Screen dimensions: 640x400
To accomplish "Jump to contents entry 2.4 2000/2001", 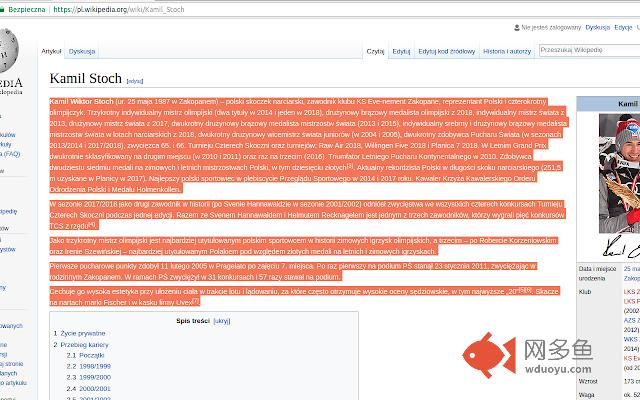I will (x=89, y=389).
